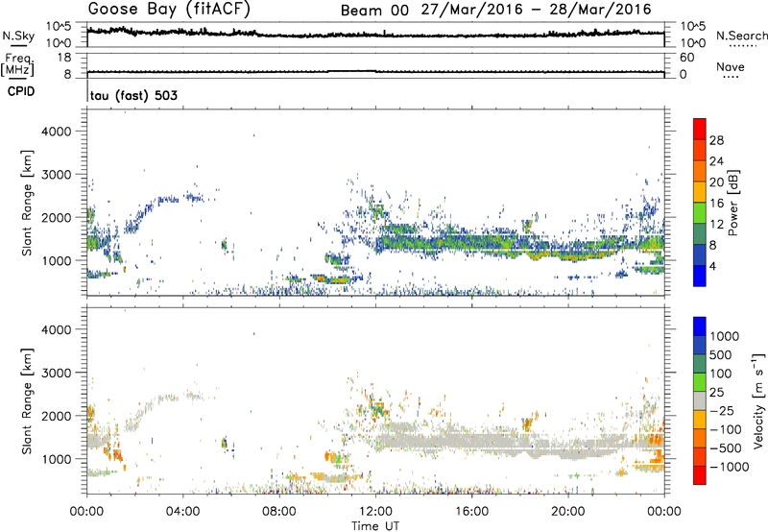Click the red bottom segment of the velocity colorbar
Image resolution: width=768 pixels, height=532 pixels.
(700, 475)
